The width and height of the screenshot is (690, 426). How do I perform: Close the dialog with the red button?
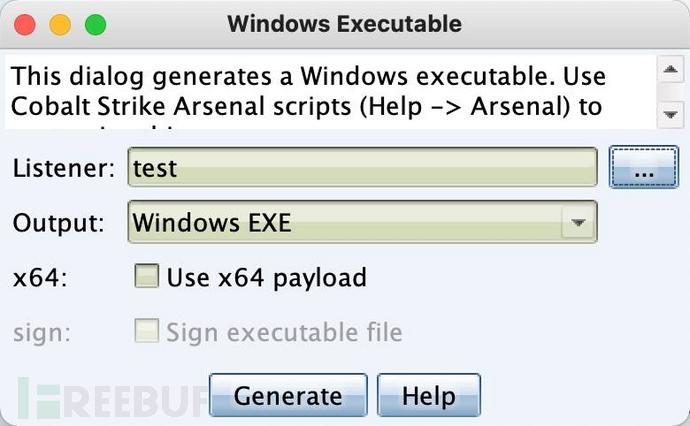point(25,24)
